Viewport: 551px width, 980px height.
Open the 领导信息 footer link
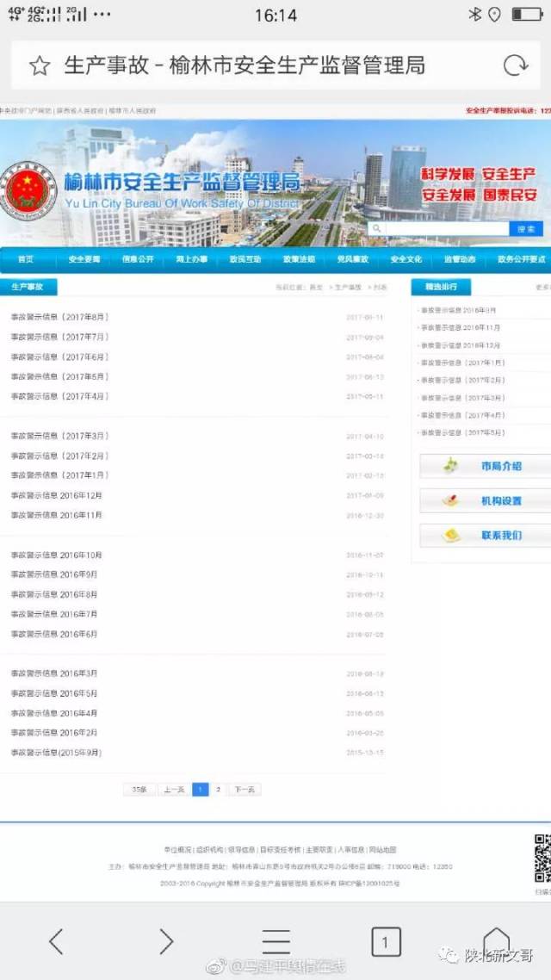coord(242,850)
